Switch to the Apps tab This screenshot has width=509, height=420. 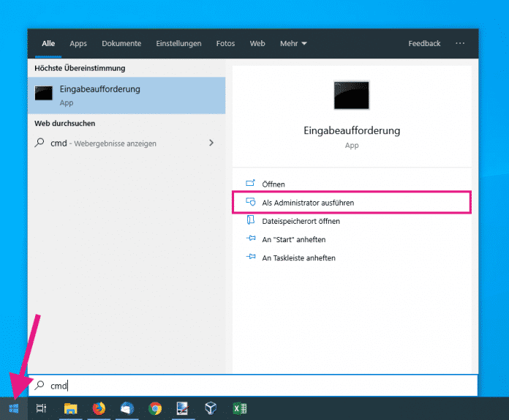[x=78, y=44]
